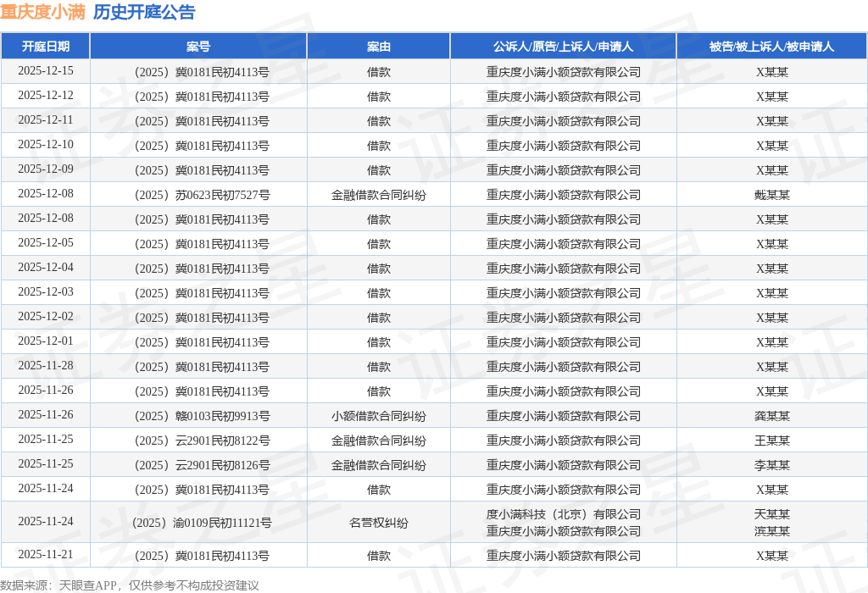Click the date cell 2025-12-04

tap(46, 267)
